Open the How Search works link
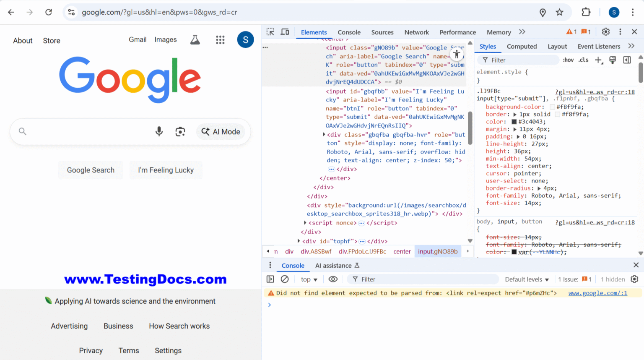This screenshot has height=360, width=644. click(179, 326)
